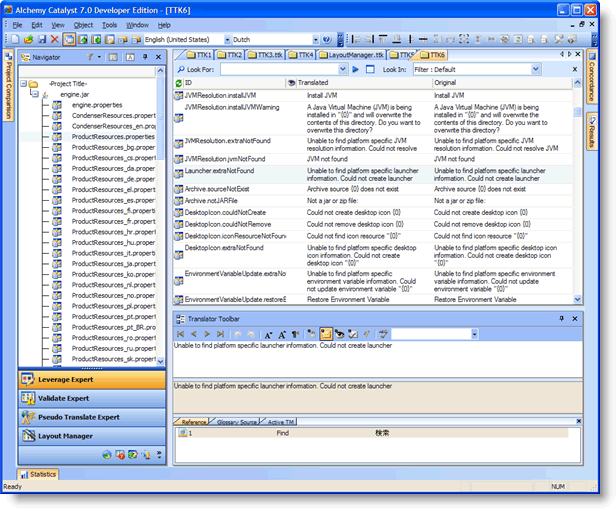Click the green globe icon below Layout Manager
Viewport: 616px width, 510px height.
(x=107, y=455)
